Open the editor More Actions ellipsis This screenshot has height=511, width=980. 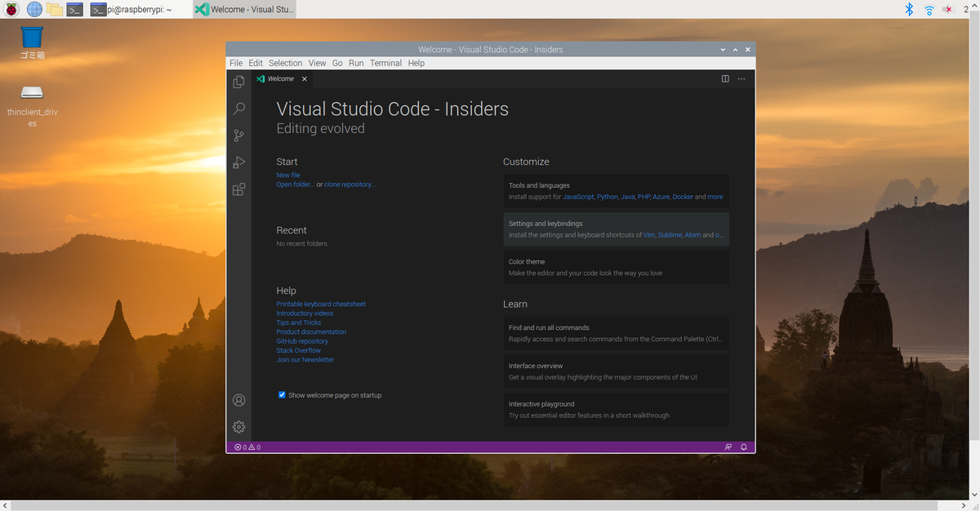pos(742,79)
